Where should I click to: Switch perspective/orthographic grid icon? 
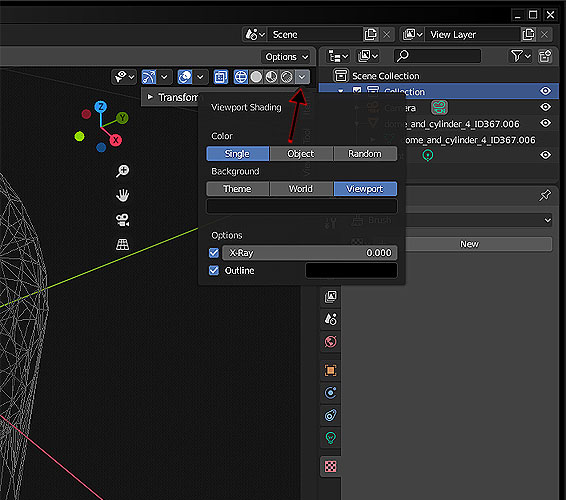pos(122,244)
